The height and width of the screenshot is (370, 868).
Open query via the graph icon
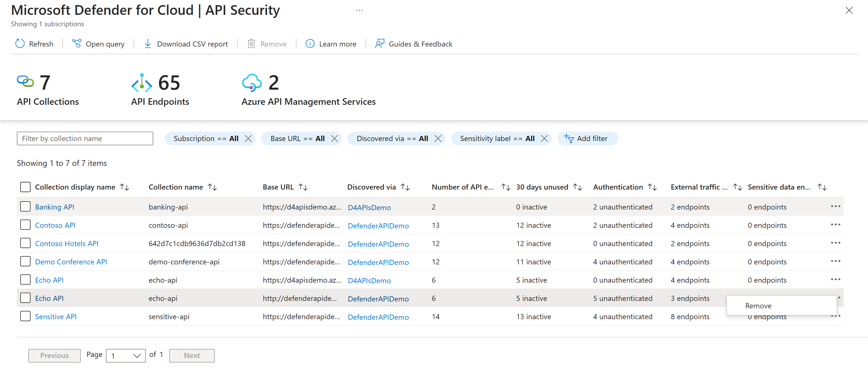77,44
